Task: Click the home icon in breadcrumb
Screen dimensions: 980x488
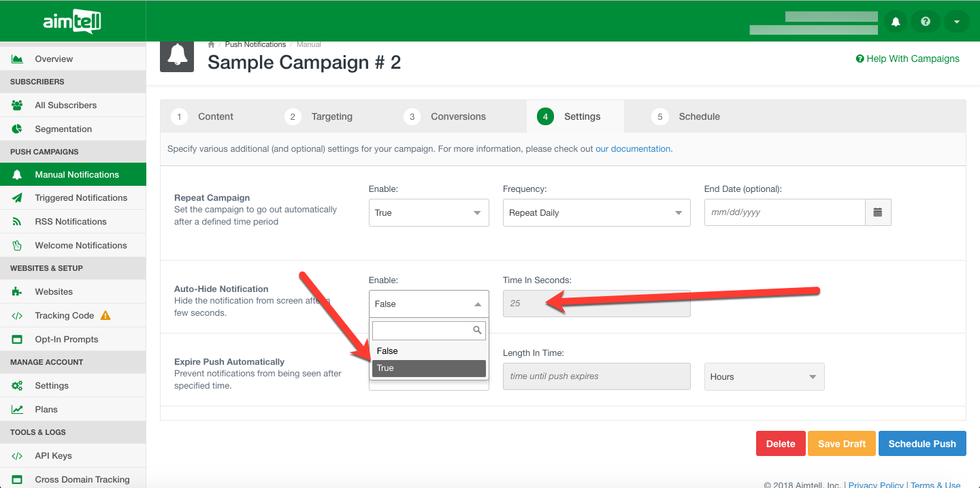Action: coord(212,44)
